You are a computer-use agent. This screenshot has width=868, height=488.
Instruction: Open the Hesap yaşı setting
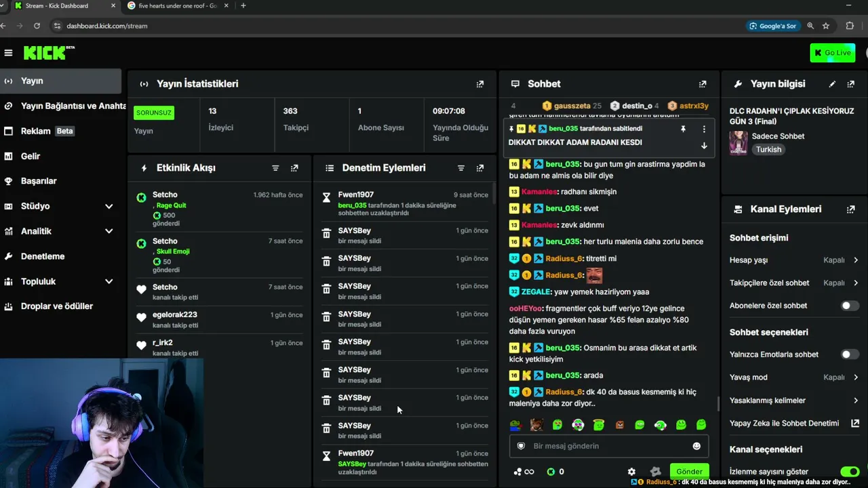(x=793, y=260)
